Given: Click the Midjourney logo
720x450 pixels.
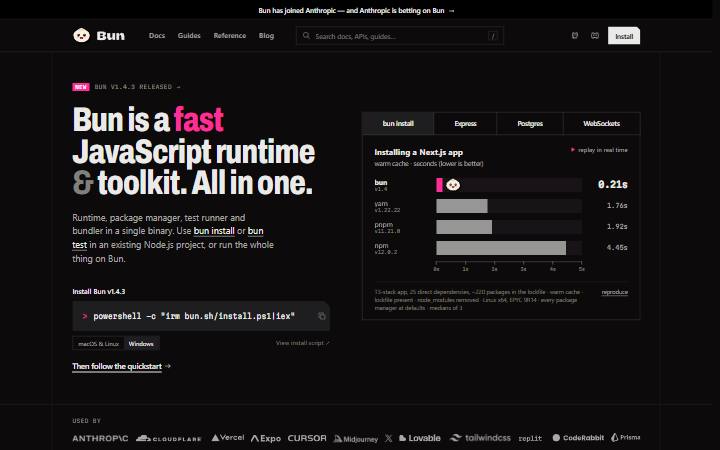Looking at the screenshot, I should (356, 439).
